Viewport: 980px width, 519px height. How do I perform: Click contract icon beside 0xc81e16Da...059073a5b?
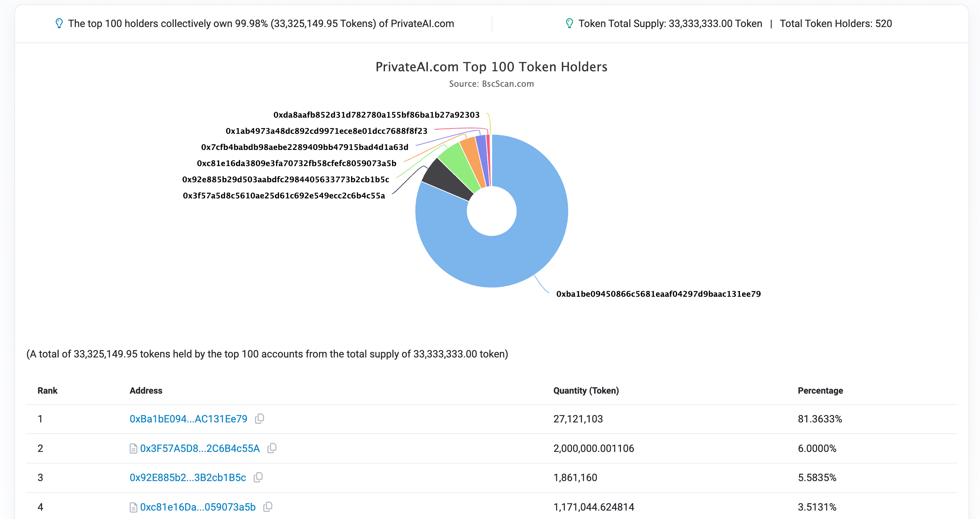tap(133, 507)
